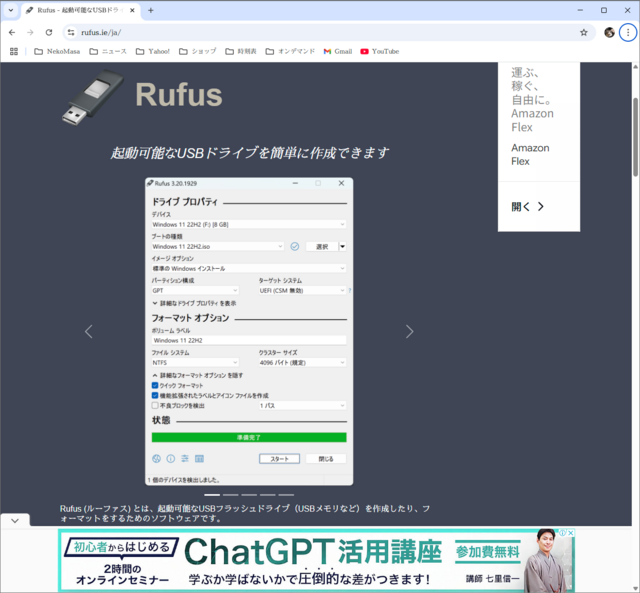Viewport: 640px width, 593px height.
Task: Open the YouTube bookmark
Action: click(380, 51)
